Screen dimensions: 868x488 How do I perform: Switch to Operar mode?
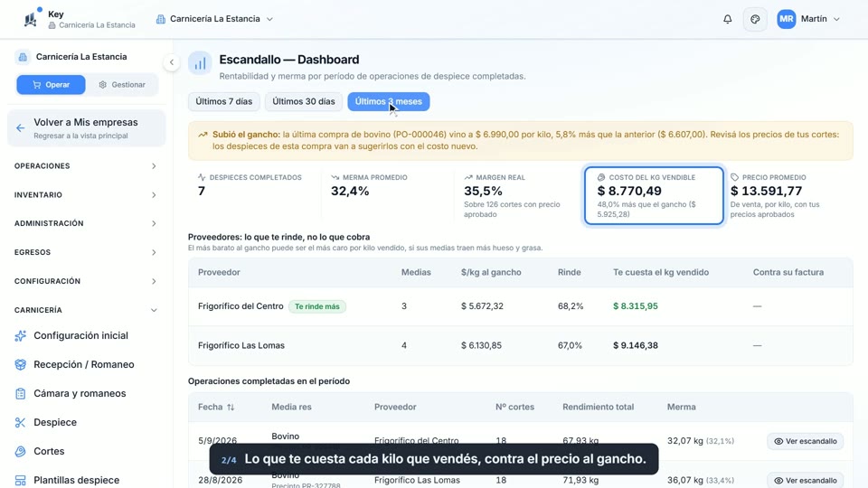click(51, 85)
